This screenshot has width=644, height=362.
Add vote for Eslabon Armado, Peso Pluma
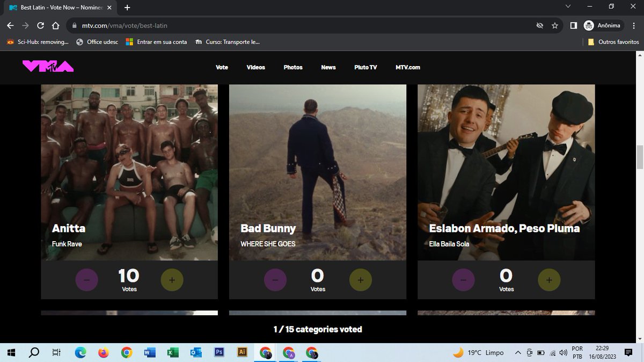548,280
